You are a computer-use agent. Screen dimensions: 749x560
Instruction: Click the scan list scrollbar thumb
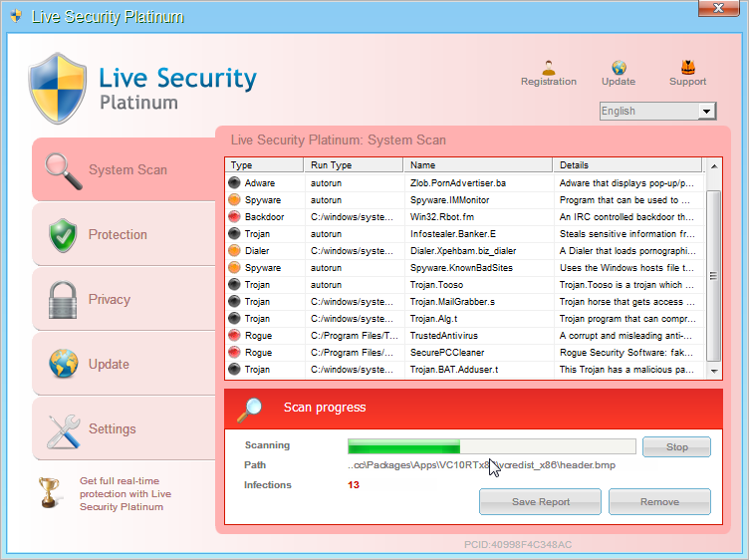[713, 276]
